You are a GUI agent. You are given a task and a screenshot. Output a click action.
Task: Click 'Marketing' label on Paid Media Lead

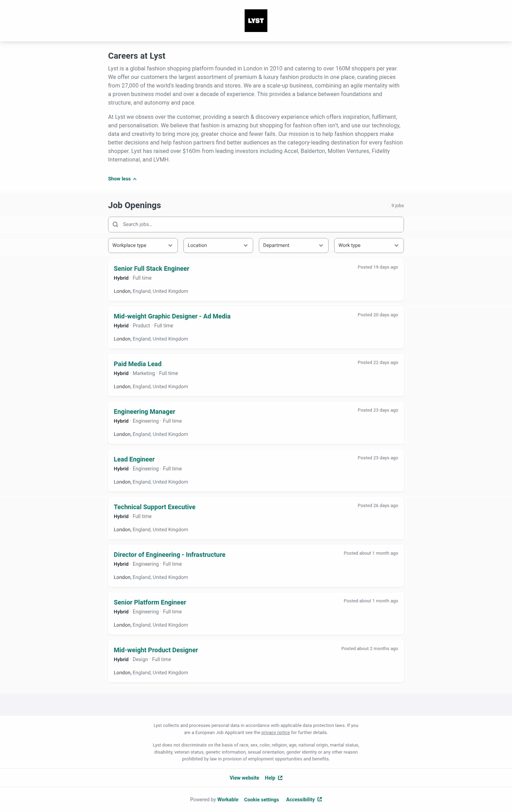pos(144,373)
